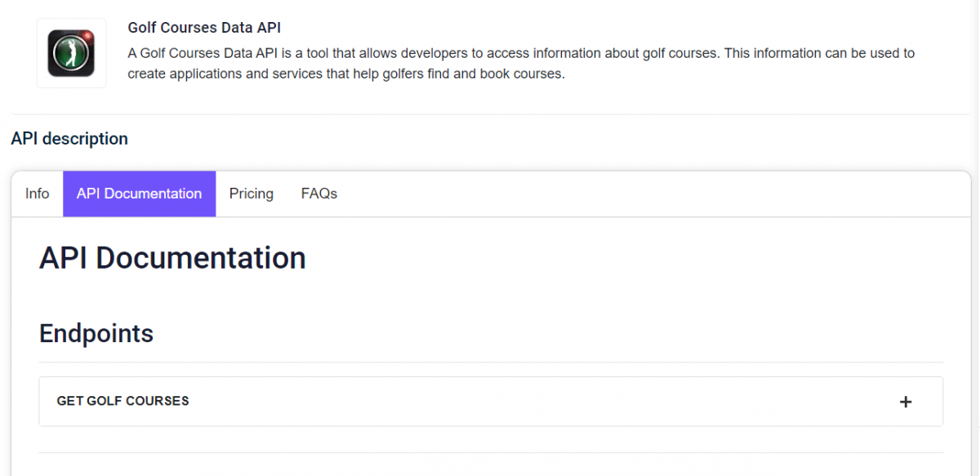Expand GET GOLF COURSES using the plus icon
980x476 pixels.
coord(905,402)
